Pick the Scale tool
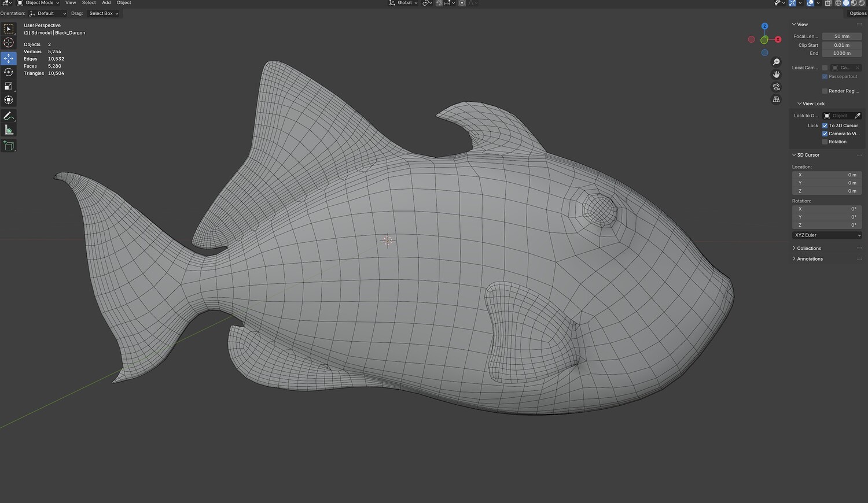 coord(9,86)
